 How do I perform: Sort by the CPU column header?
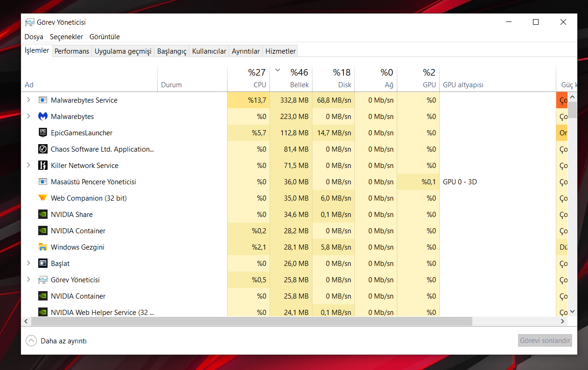pyautogui.click(x=249, y=79)
